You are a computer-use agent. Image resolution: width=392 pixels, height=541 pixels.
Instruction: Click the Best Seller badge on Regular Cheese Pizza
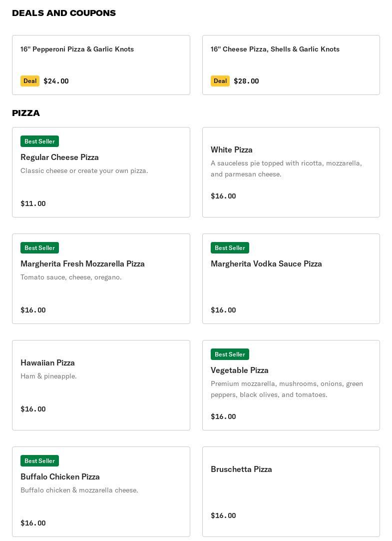click(x=39, y=141)
